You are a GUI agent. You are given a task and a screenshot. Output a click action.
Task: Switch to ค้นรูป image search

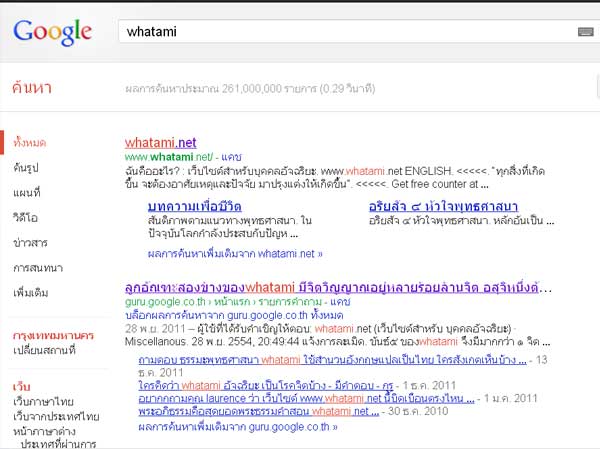coord(26,167)
